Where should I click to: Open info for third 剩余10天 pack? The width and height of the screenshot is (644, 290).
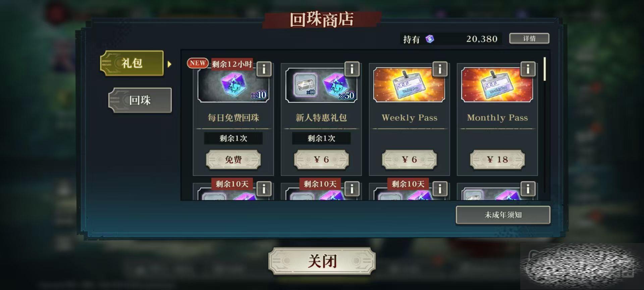(x=440, y=189)
